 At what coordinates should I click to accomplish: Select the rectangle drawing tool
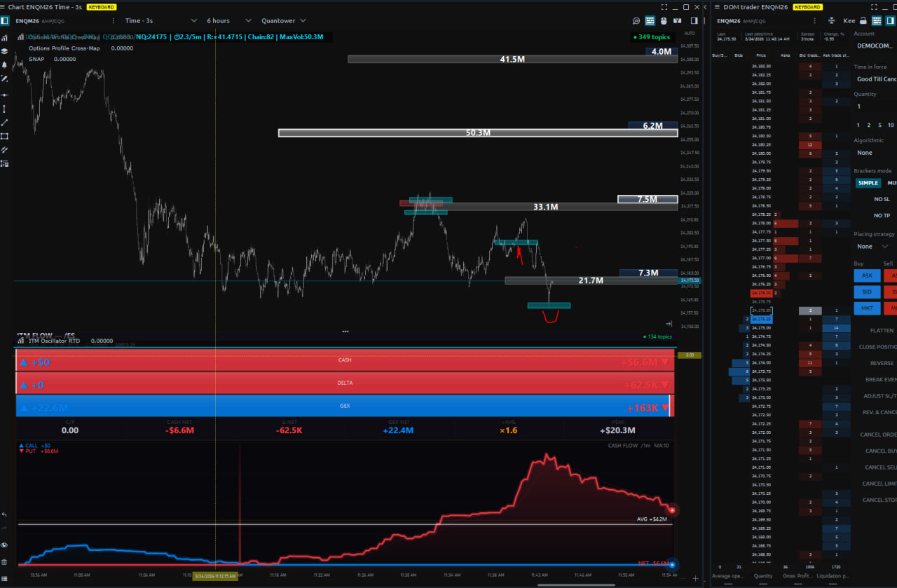pos(5,136)
